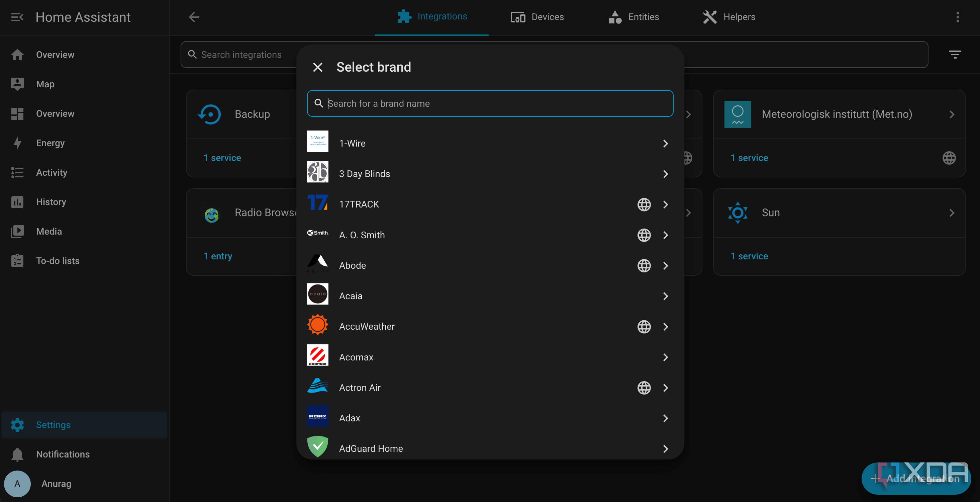Click the globe icon on Actron Air row
Viewport: 980px width, 502px height.
(644, 388)
